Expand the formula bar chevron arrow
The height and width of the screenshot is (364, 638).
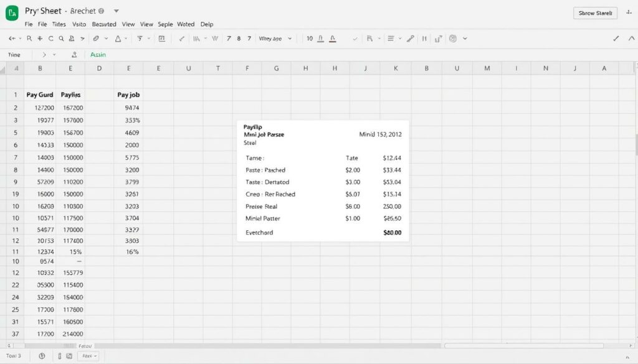(44, 54)
